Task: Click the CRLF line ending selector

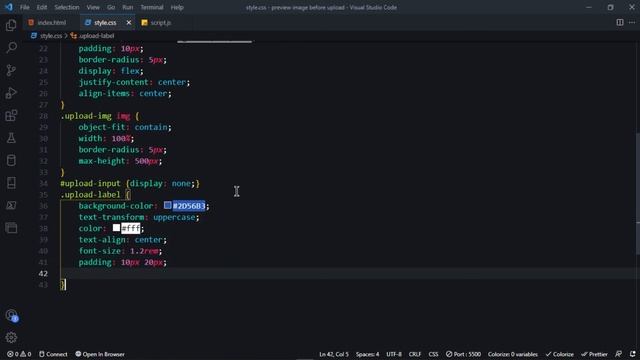Action: (x=415, y=354)
